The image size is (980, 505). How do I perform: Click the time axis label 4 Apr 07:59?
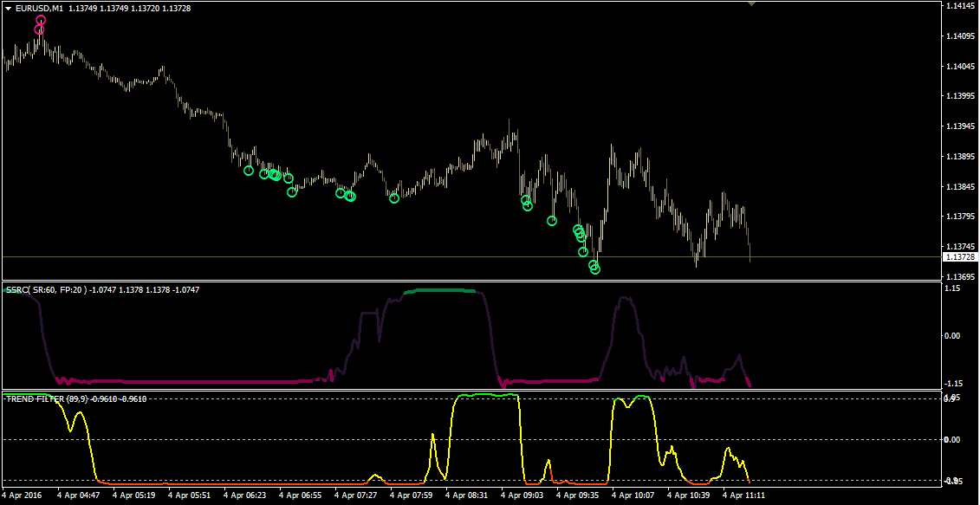pos(412,495)
